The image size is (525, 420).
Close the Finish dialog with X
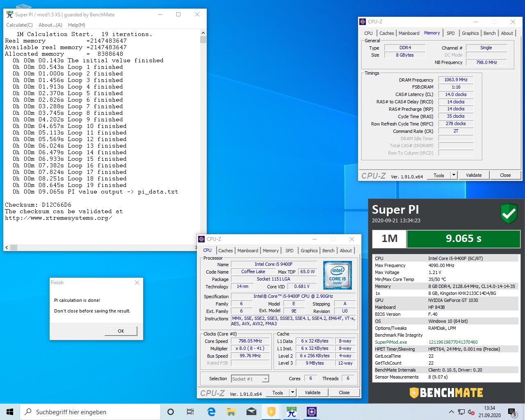click(x=137, y=283)
